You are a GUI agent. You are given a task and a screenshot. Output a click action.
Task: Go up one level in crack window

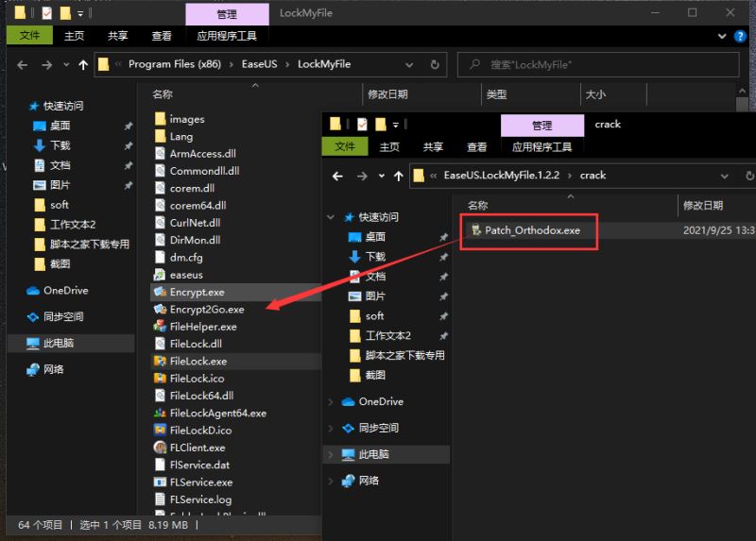pyautogui.click(x=398, y=176)
